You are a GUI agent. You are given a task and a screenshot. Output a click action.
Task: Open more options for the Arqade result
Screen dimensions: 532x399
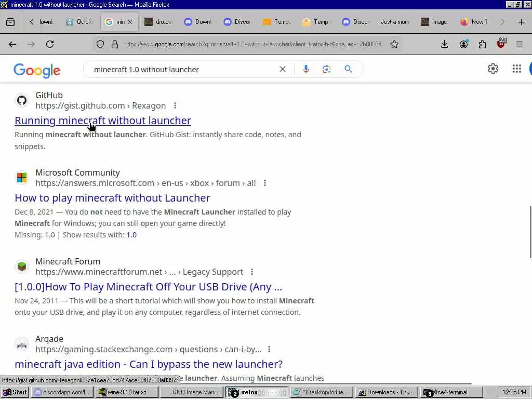[x=269, y=349]
